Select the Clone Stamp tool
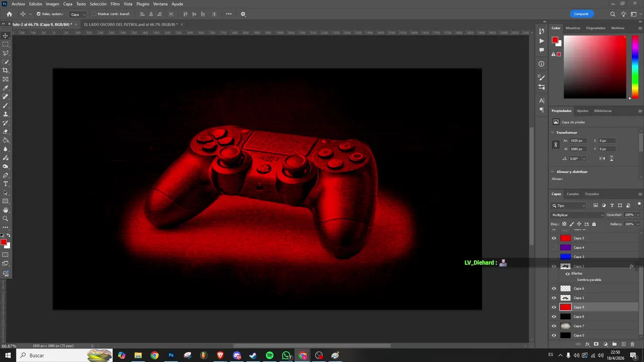Image resolution: width=644 pixels, height=362 pixels. (6, 114)
